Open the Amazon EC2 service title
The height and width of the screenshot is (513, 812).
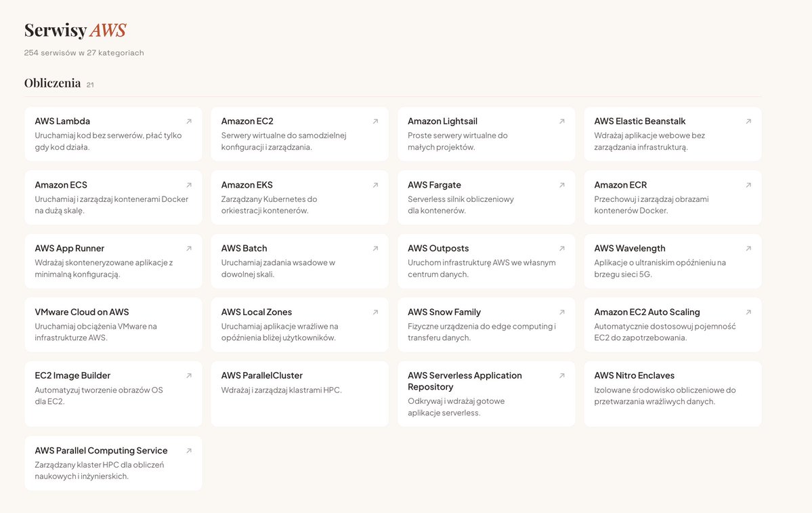(247, 121)
